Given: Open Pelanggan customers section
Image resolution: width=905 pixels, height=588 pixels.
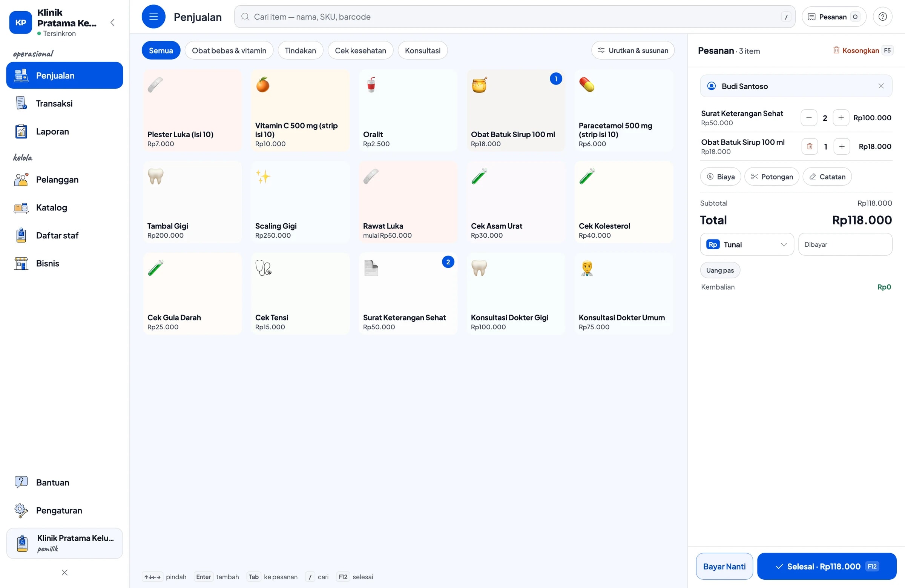Looking at the screenshot, I should click(x=64, y=180).
